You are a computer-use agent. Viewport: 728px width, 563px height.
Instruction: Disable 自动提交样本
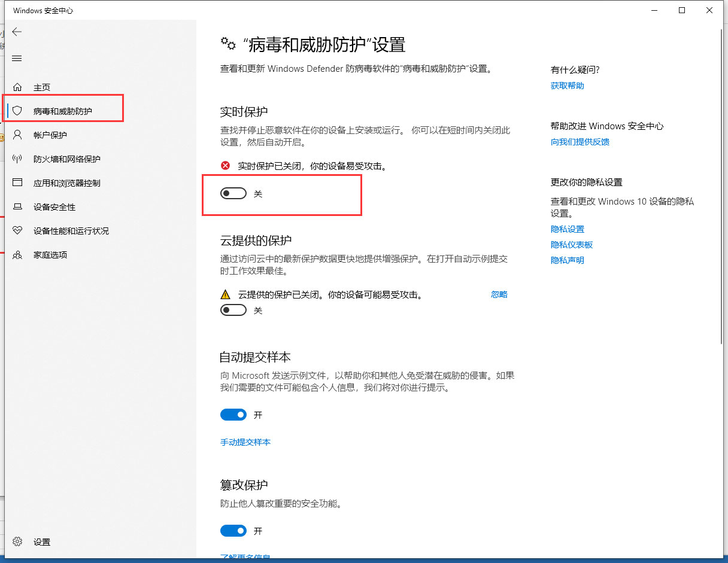(x=233, y=414)
